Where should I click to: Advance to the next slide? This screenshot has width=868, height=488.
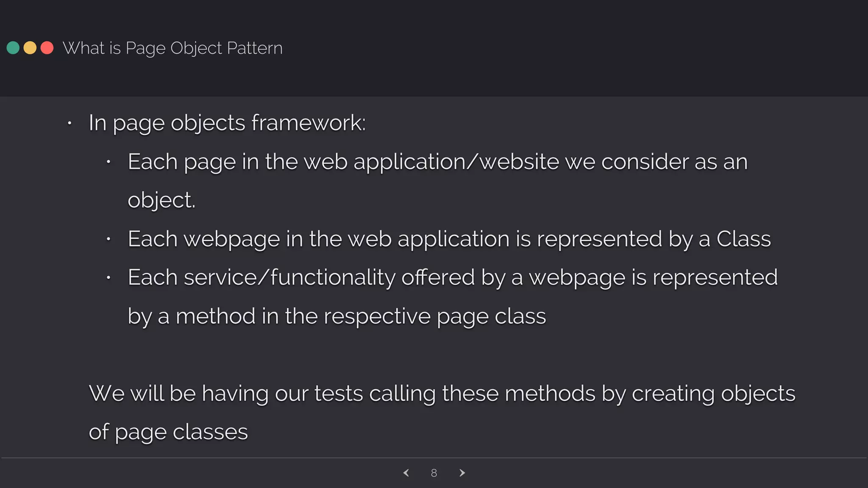(462, 473)
